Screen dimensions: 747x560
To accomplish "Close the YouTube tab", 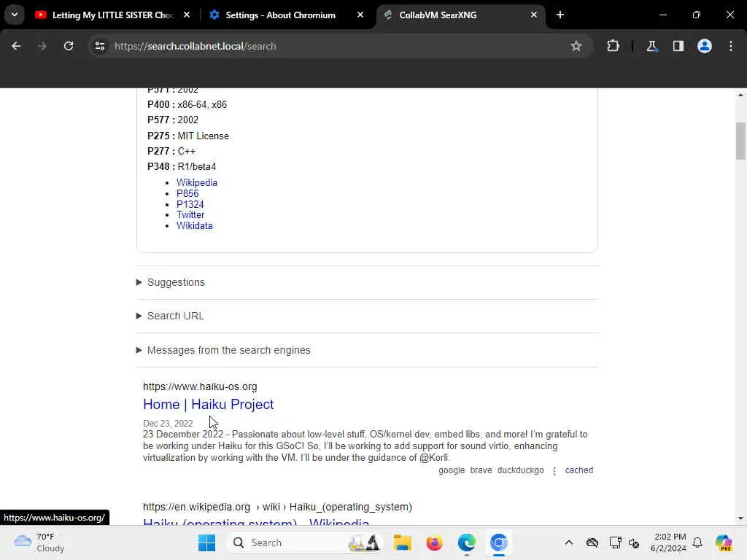I will [x=187, y=15].
